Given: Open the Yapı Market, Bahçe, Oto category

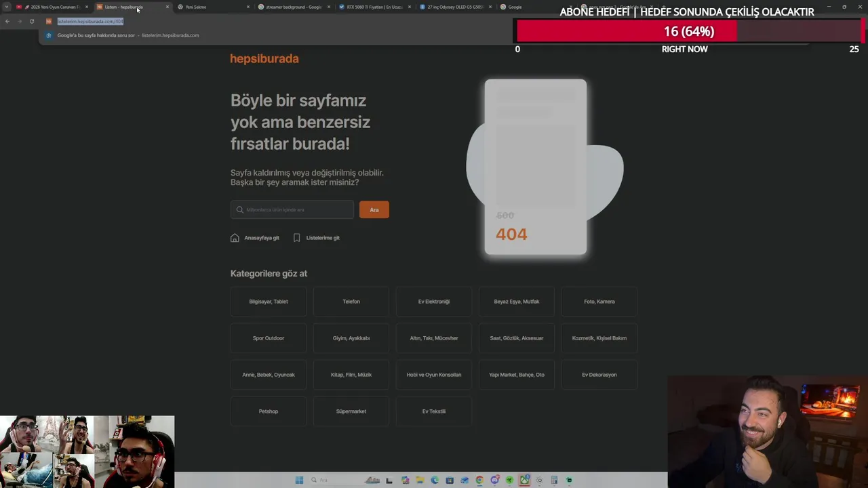Looking at the screenshot, I should pos(517,375).
